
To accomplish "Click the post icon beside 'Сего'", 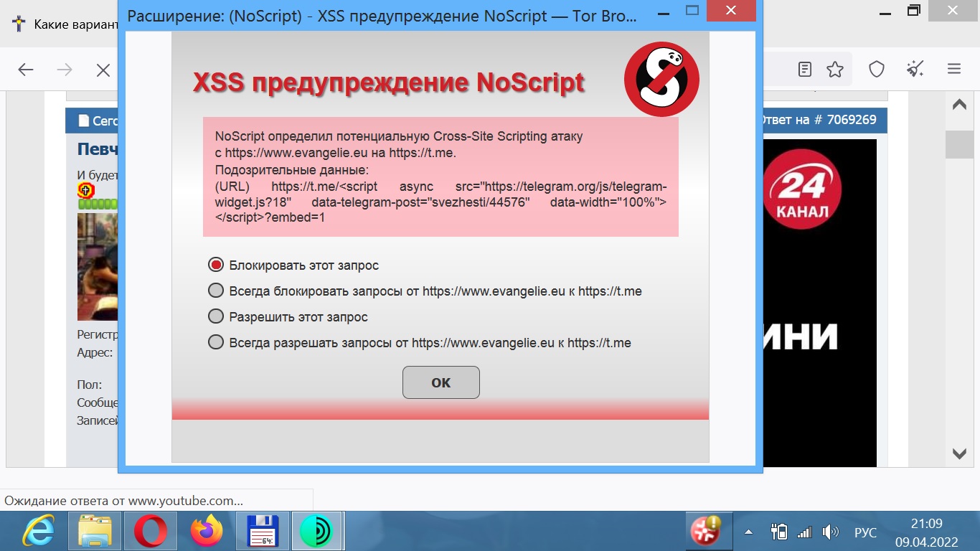I will point(84,121).
